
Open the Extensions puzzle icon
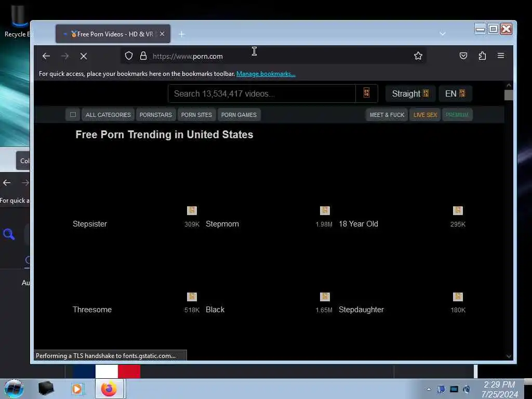pyautogui.click(x=482, y=56)
